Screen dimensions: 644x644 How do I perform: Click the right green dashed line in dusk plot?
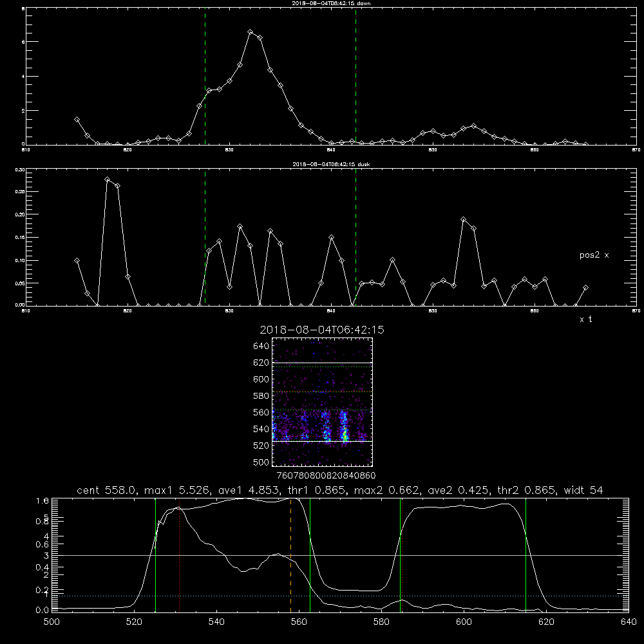pos(355,237)
